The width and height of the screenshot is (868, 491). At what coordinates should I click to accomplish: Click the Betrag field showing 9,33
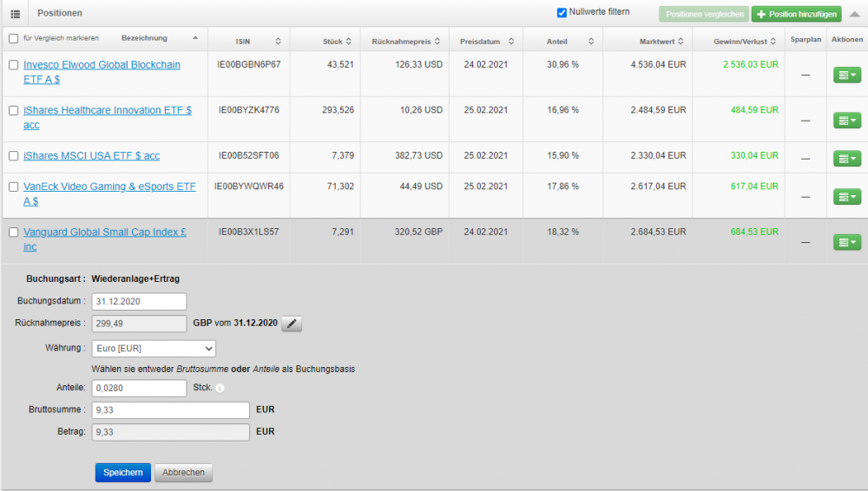coord(170,432)
